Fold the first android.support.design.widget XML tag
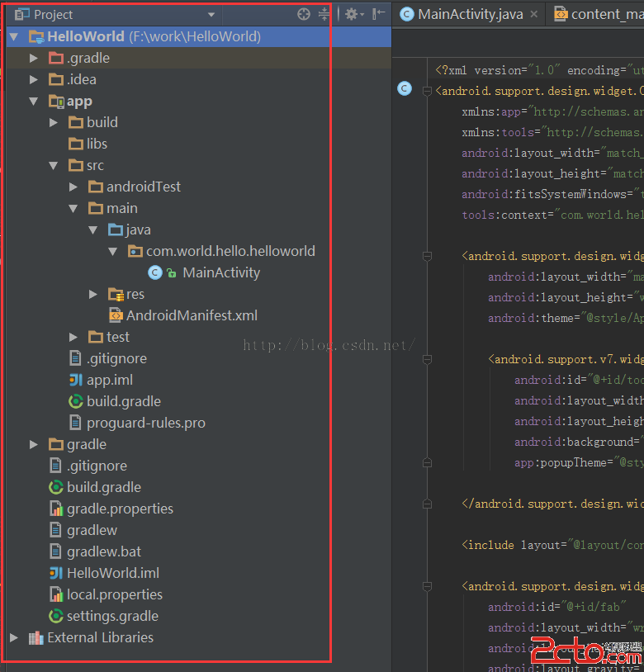The image size is (644, 672). tap(427, 91)
